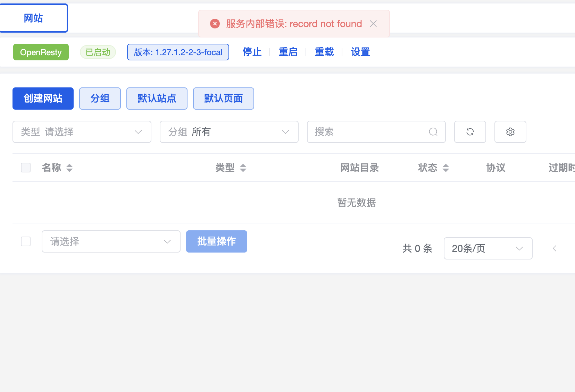The image size is (575, 392).
Task: Click the refresh table icon
Action: [x=470, y=132]
